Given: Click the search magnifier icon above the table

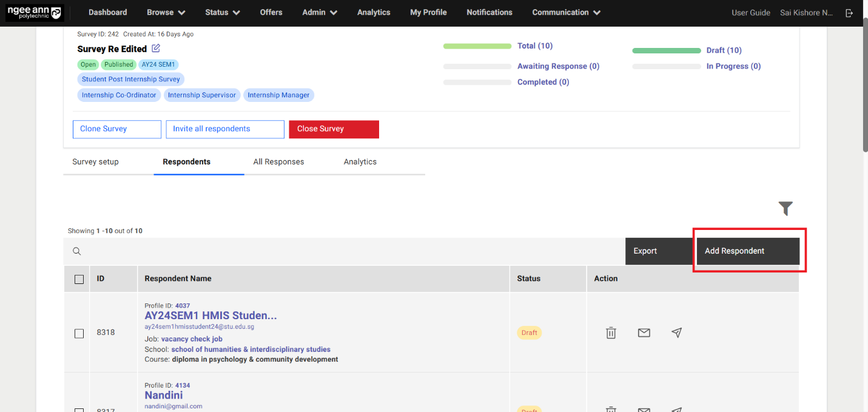Looking at the screenshot, I should [77, 251].
